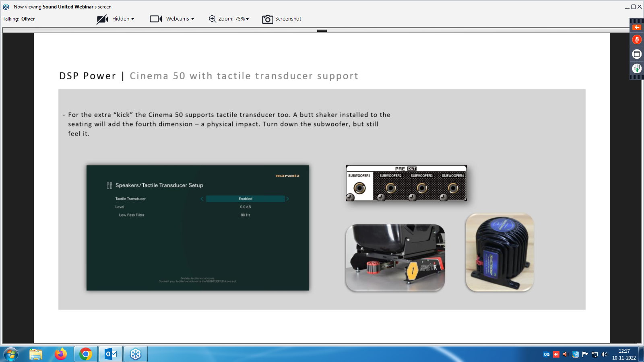Open the system volume speaker icon
The height and width of the screenshot is (362, 644).
pyautogui.click(x=605, y=354)
